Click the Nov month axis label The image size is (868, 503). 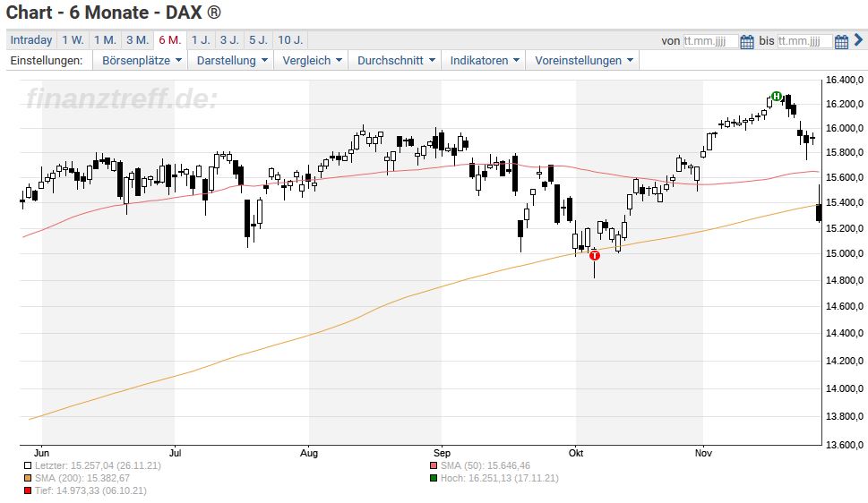(x=703, y=453)
